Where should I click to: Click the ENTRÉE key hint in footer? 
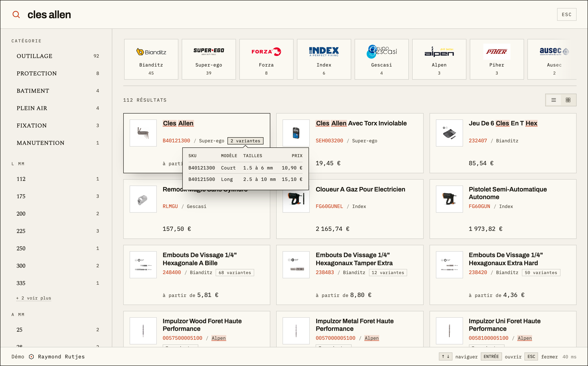[x=491, y=356]
